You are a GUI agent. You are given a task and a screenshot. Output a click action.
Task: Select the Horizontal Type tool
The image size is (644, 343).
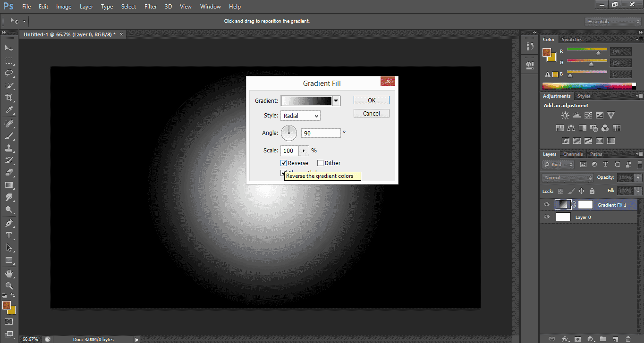pyautogui.click(x=9, y=235)
